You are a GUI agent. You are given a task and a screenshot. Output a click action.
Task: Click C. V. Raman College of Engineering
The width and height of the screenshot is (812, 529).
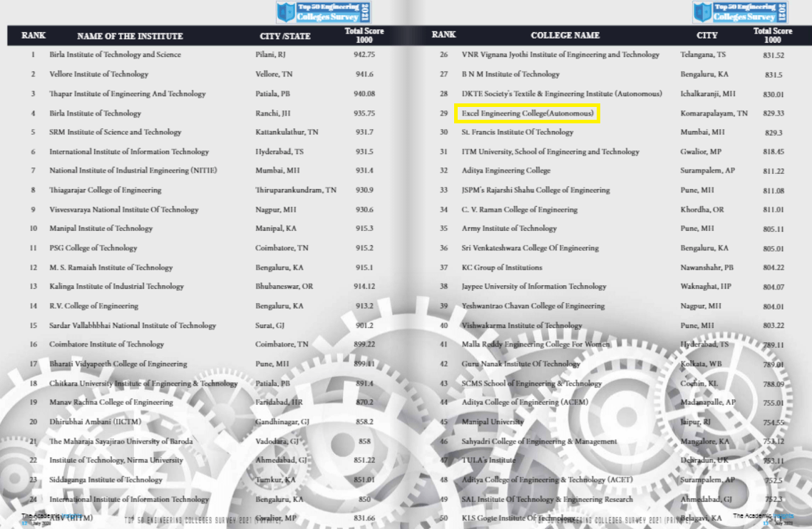click(520, 210)
